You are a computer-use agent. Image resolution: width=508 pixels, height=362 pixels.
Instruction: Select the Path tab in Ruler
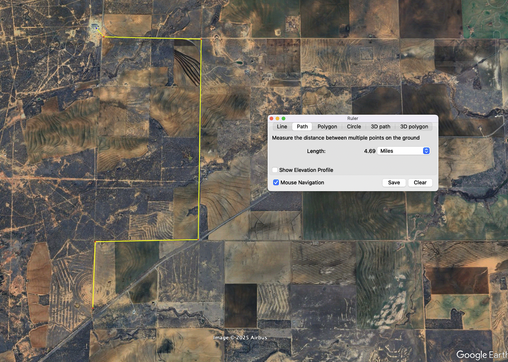coord(302,127)
